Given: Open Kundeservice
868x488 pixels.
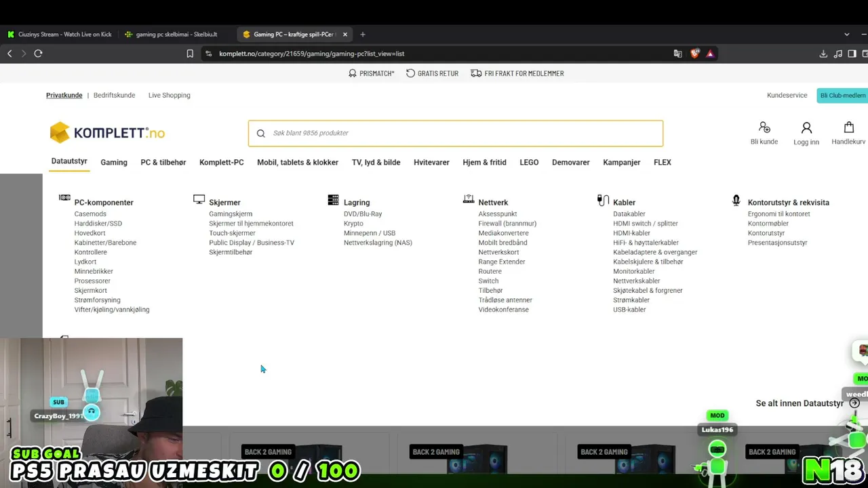Looking at the screenshot, I should click(787, 96).
